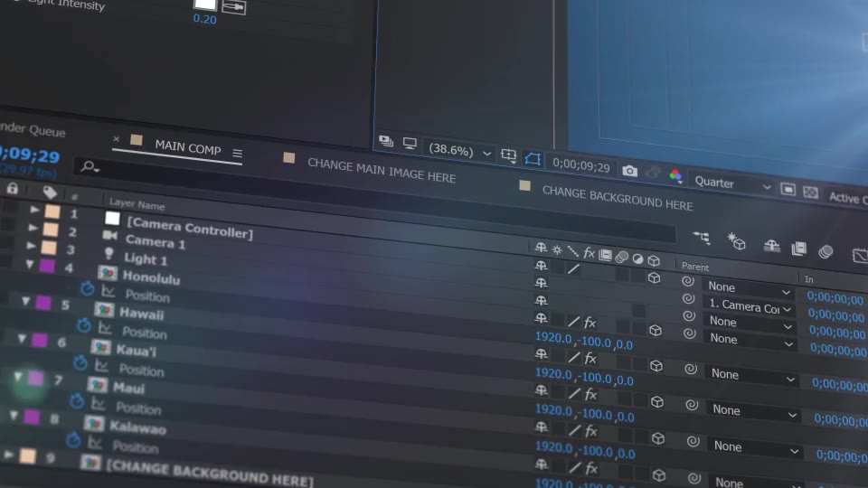Click the viewer timecode 0;00;09;29

pyautogui.click(x=581, y=165)
